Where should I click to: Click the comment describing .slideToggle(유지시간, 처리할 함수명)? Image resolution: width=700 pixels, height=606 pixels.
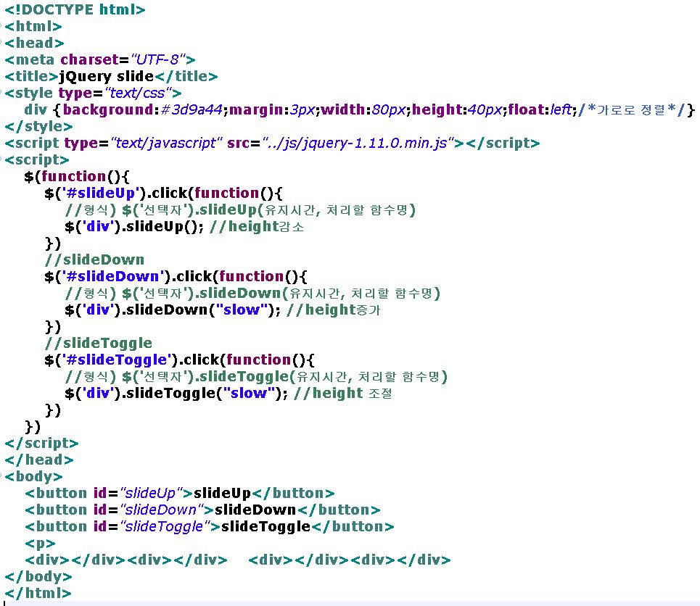click(256, 377)
